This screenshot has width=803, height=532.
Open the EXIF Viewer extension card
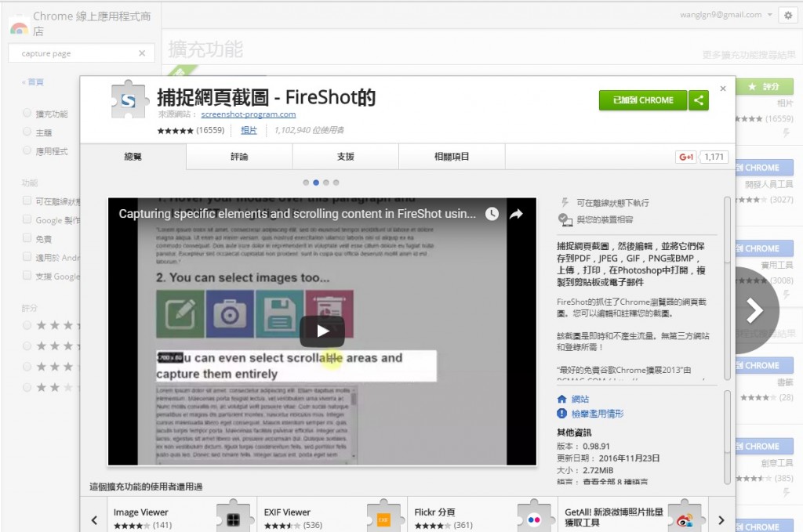pyautogui.click(x=332, y=516)
